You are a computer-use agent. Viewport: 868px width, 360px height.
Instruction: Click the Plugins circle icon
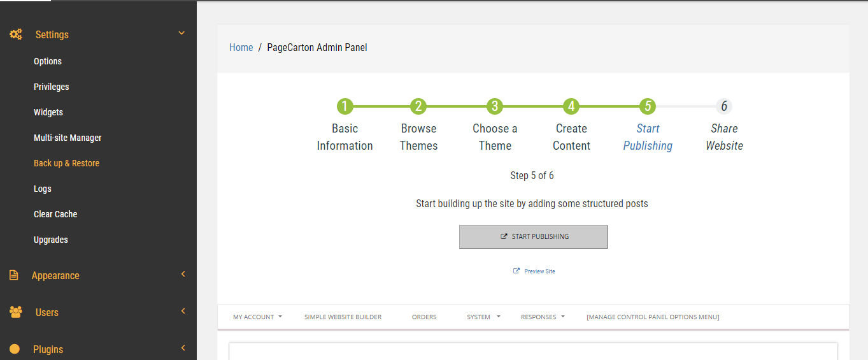coord(15,349)
